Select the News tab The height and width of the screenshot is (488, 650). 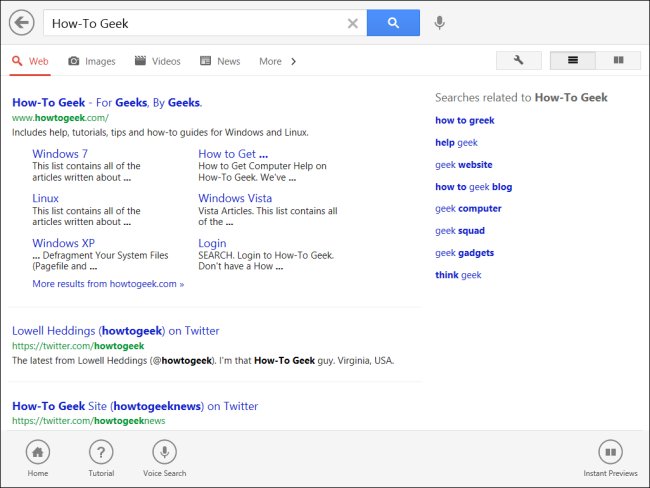pyautogui.click(x=220, y=61)
